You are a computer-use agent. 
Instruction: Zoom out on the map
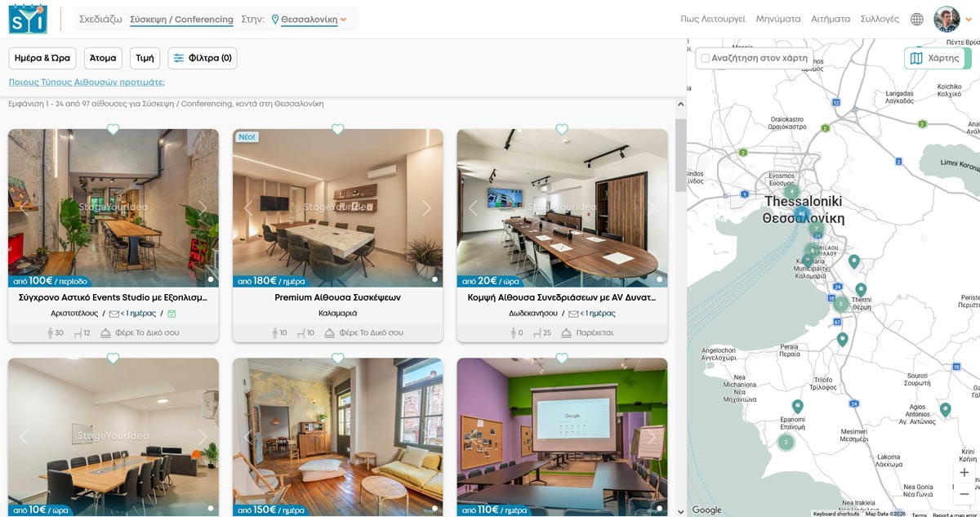pos(964,493)
